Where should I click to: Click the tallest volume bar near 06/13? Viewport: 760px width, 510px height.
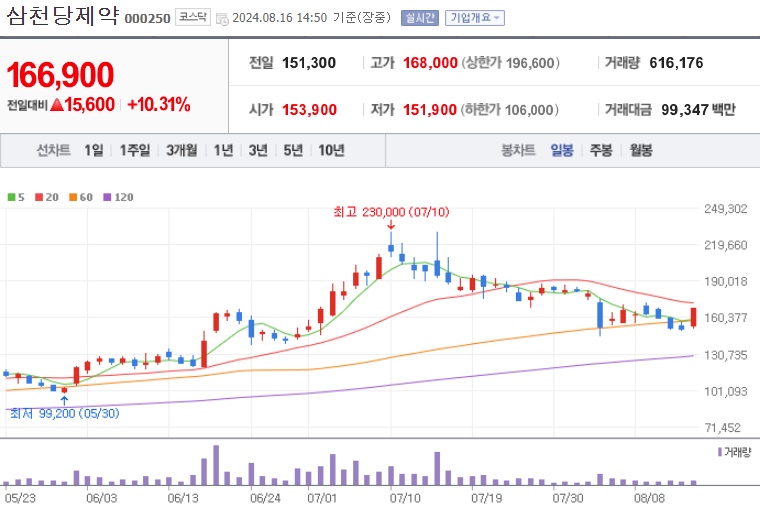216,465
